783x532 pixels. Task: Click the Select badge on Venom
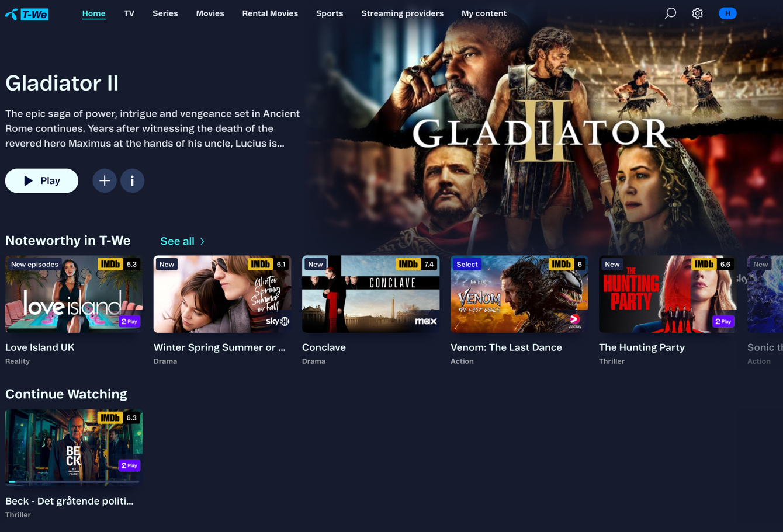tap(467, 265)
